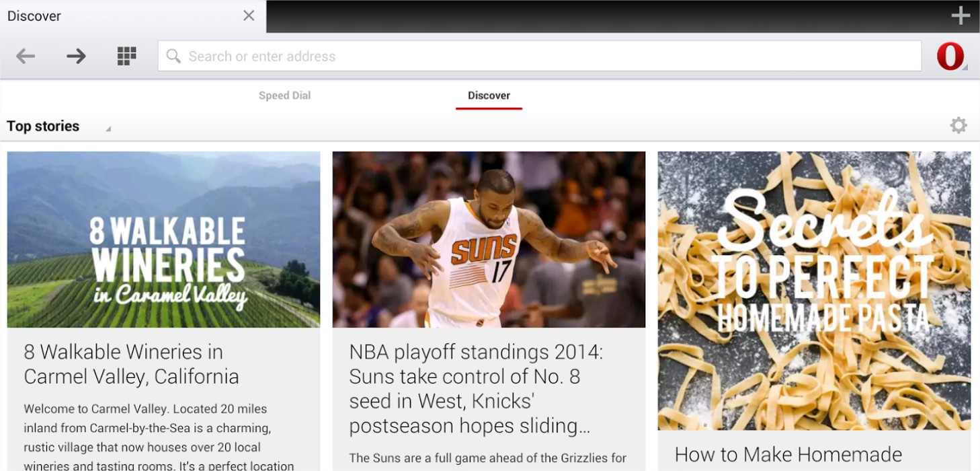Go back using the left arrow
980x471 pixels.
[26, 56]
